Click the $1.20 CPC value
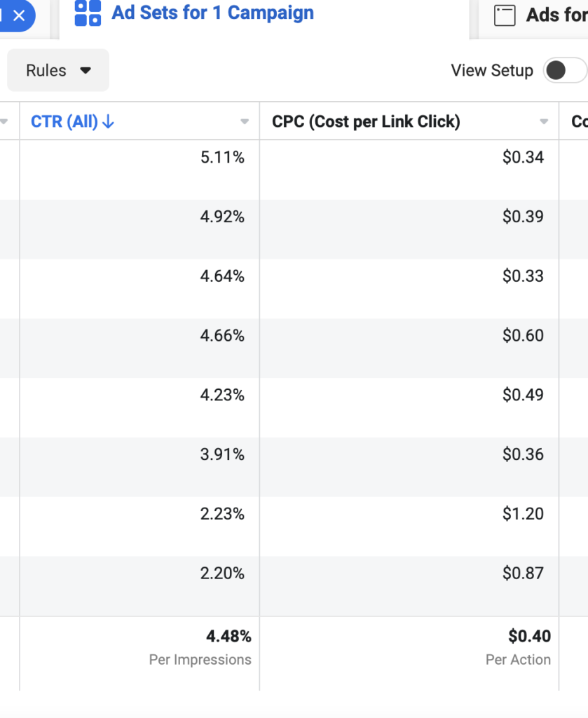The height and width of the screenshot is (718, 588). (523, 514)
